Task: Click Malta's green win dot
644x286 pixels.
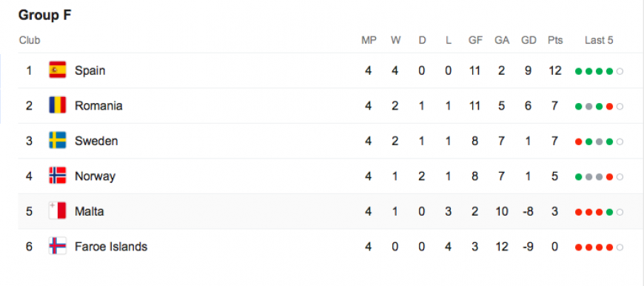Action: (x=609, y=213)
